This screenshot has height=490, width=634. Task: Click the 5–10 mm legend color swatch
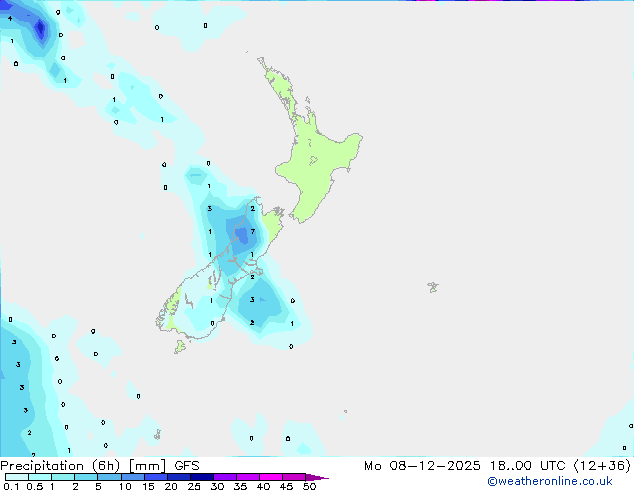pyautogui.click(x=109, y=477)
